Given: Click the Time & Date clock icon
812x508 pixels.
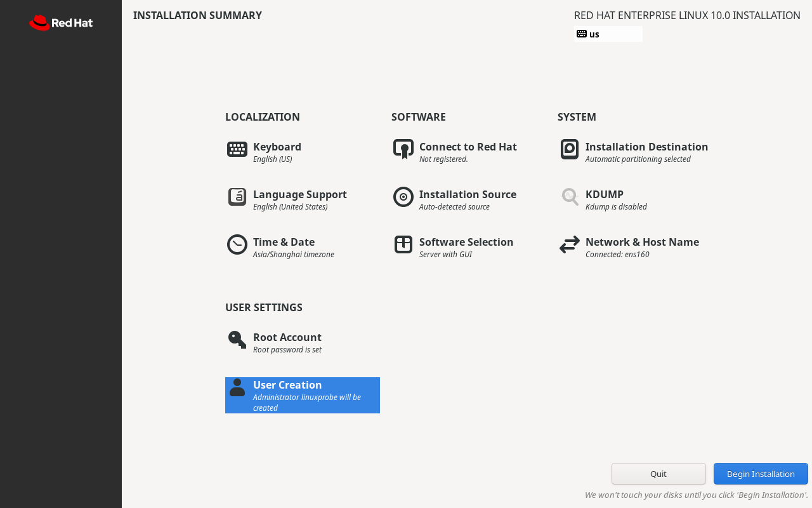Looking at the screenshot, I should coord(237,244).
